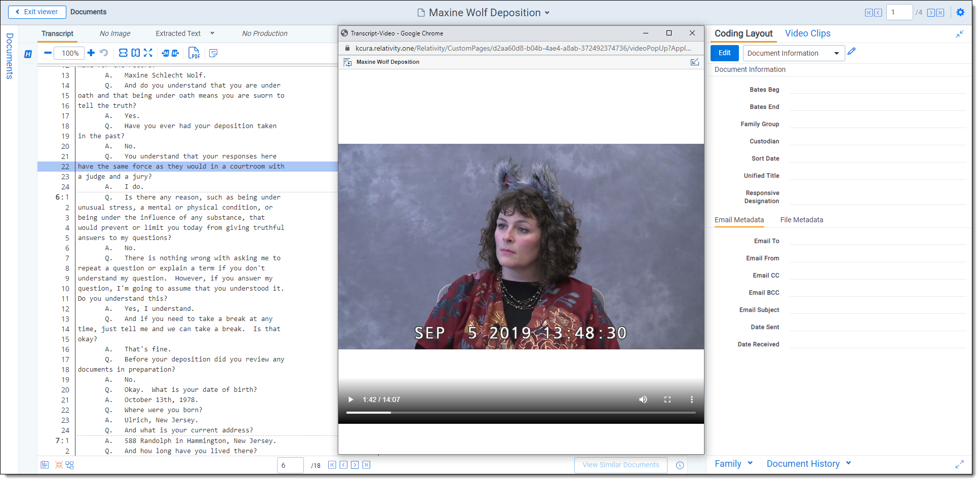Click the fit-to-width icon in transcript toolbar
980x482 pixels.
tap(123, 53)
